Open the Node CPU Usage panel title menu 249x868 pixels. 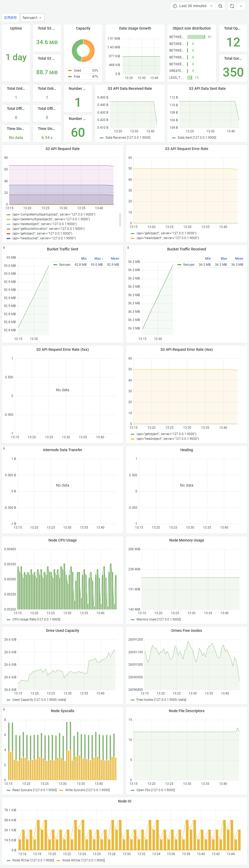pos(62,540)
